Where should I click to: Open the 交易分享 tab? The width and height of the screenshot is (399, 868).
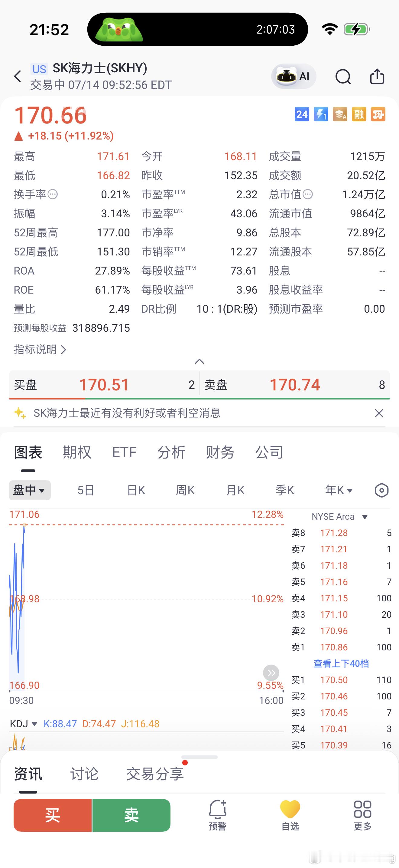click(x=155, y=774)
